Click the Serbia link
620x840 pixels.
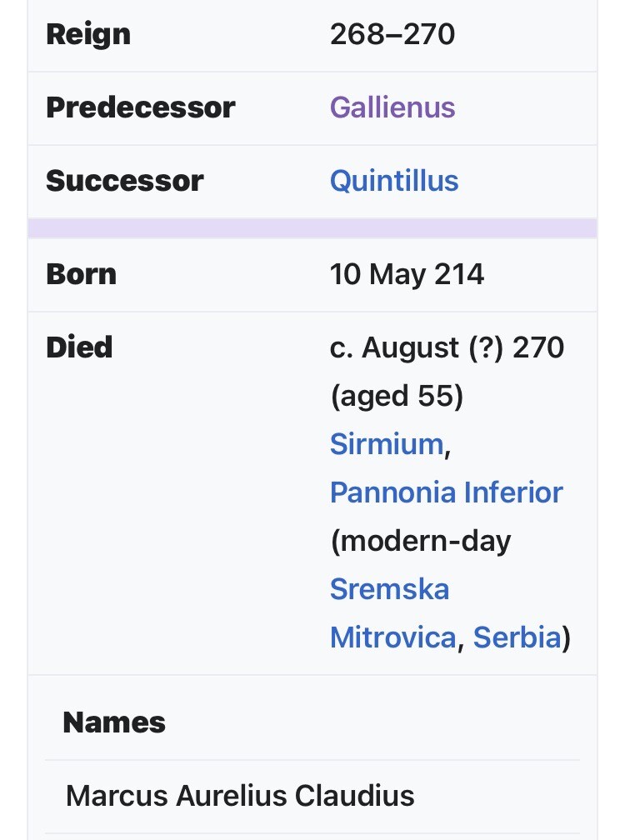(x=517, y=637)
